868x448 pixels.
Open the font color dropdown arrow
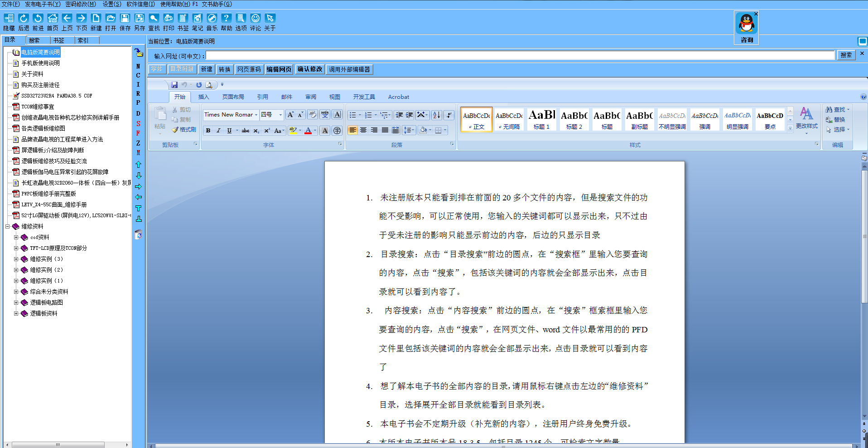[315, 131]
